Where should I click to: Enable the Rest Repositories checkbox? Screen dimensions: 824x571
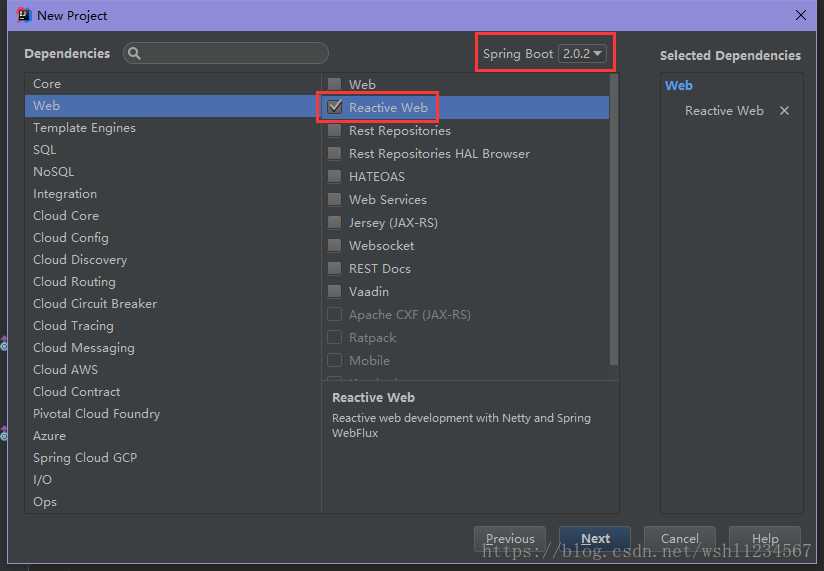pyautogui.click(x=334, y=130)
